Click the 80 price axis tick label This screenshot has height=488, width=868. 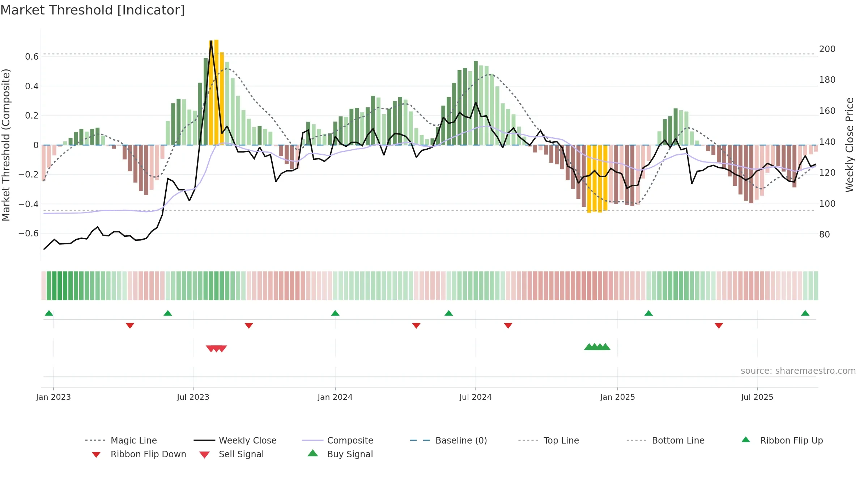pos(824,235)
